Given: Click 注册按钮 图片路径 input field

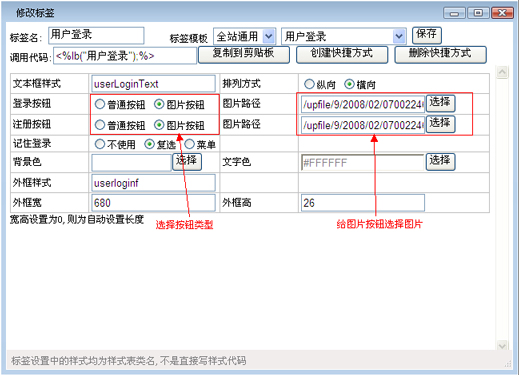Looking at the screenshot, I should 363,125.
